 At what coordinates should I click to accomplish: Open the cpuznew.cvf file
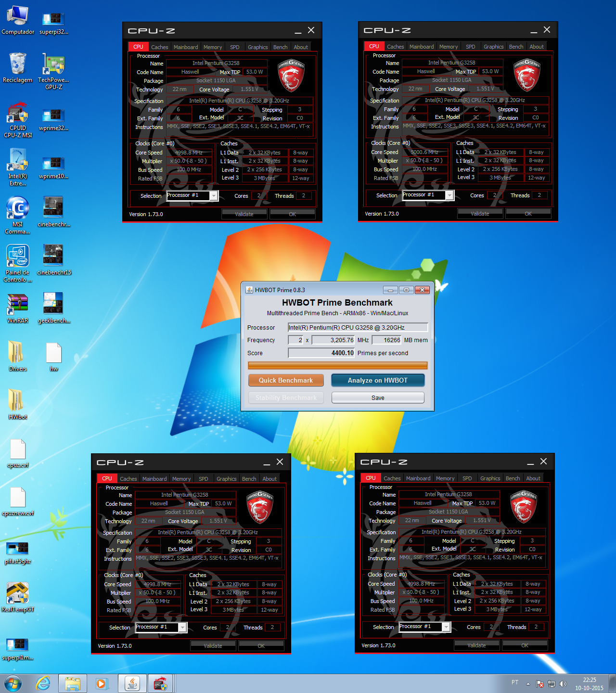tap(18, 501)
